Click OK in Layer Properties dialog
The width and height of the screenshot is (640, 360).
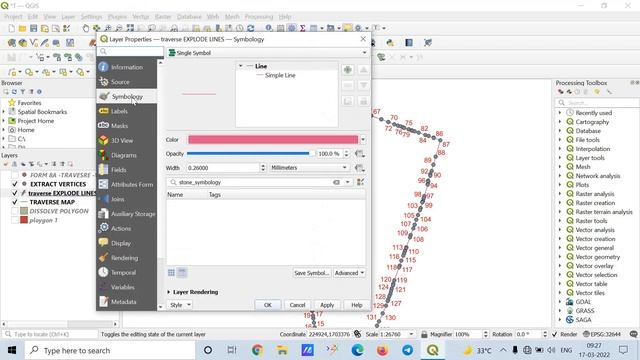coord(268,305)
